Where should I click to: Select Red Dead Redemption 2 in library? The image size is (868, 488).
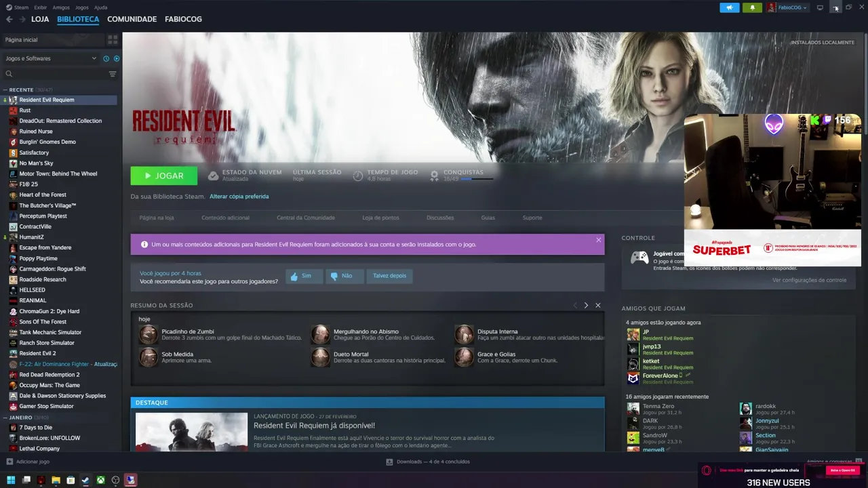50,375
